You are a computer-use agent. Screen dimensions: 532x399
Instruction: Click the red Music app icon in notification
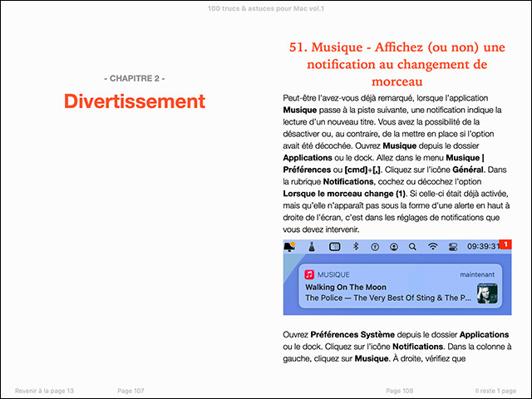[308, 273]
